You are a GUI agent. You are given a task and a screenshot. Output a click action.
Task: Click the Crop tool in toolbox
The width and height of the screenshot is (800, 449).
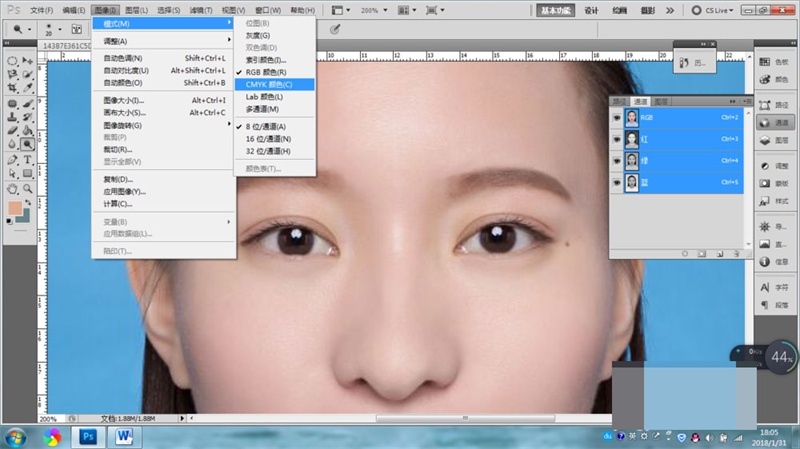tap(12, 88)
